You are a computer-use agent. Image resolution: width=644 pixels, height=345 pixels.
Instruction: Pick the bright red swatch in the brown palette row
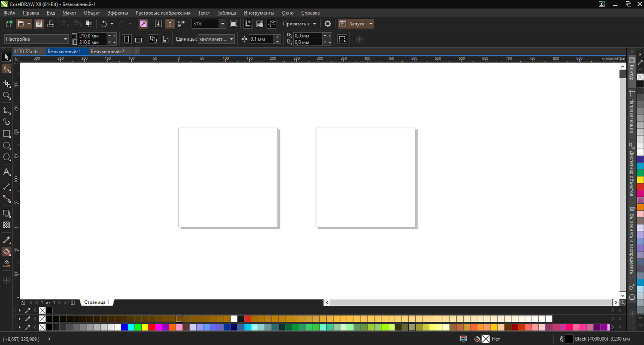248,319
